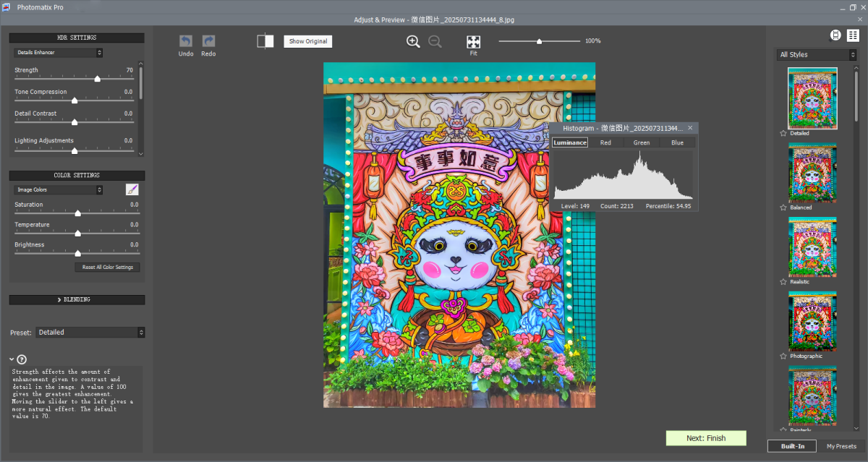Zoom out with the magnifier minus icon
868x462 pixels.
pyautogui.click(x=435, y=41)
